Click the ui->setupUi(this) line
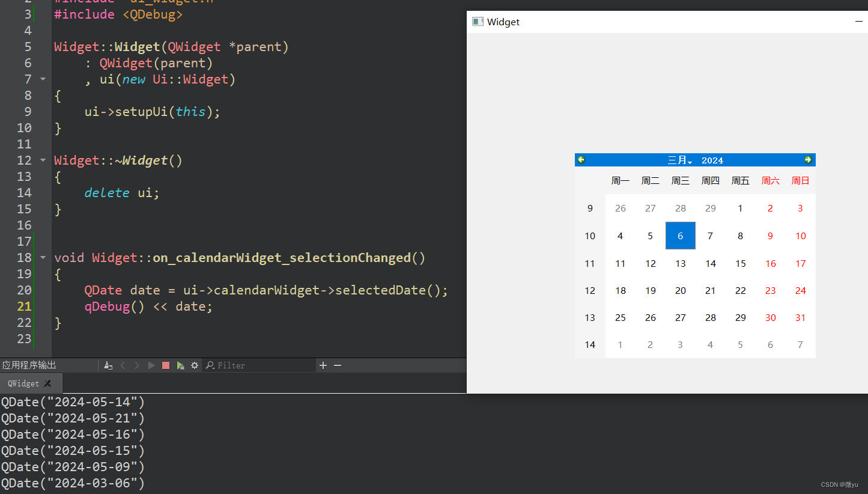 pos(152,112)
